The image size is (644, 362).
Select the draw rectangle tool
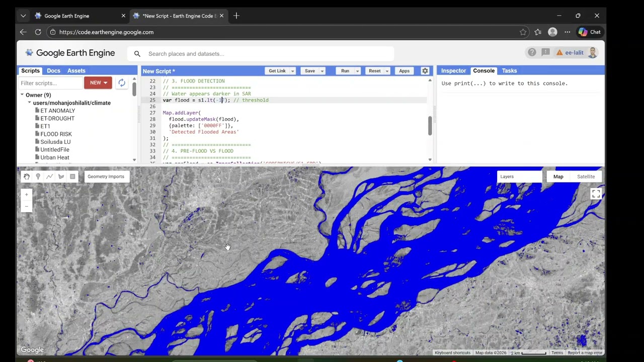point(72,176)
